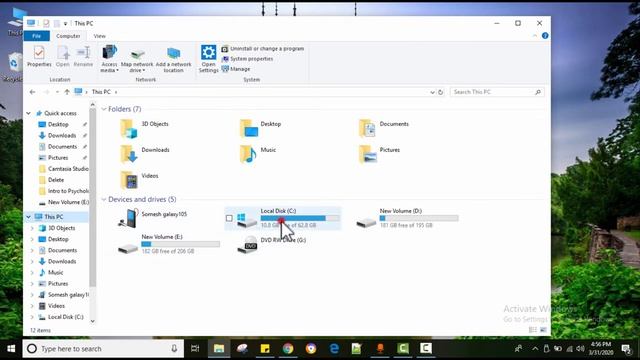Expand 3D Objects in navigation tree
Viewport: 640px width, 360px height.
32,228
